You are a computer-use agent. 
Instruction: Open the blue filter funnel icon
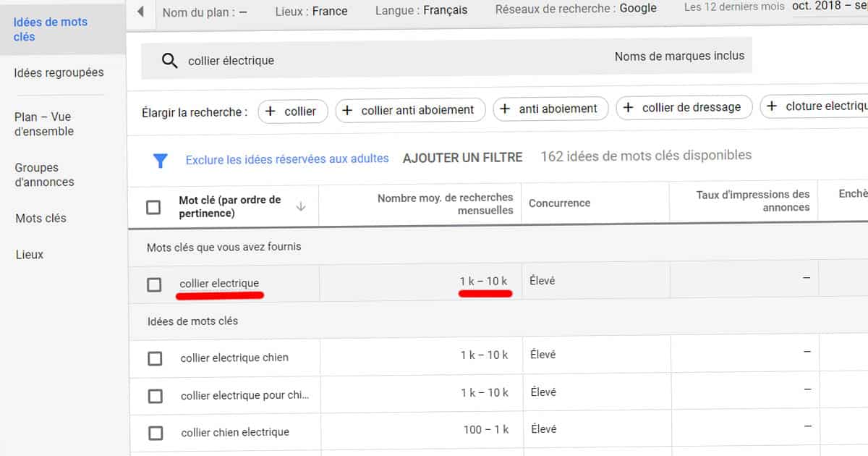tap(161, 161)
